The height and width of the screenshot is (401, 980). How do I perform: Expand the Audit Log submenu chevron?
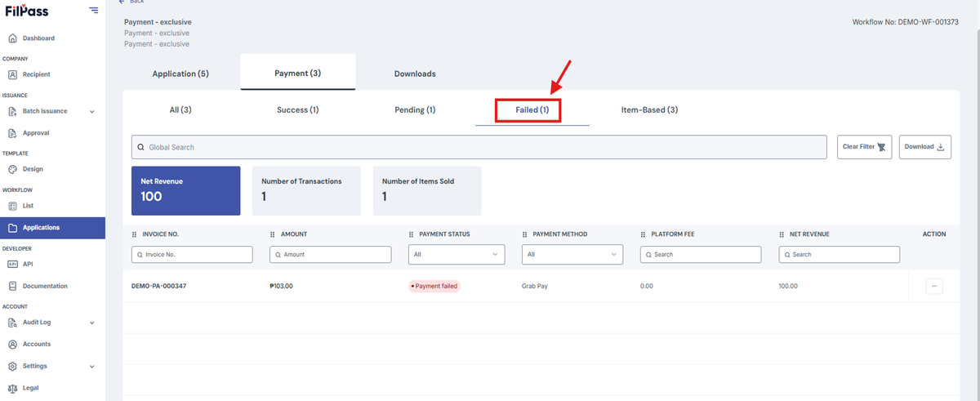pyautogui.click(x=91, y=323)
